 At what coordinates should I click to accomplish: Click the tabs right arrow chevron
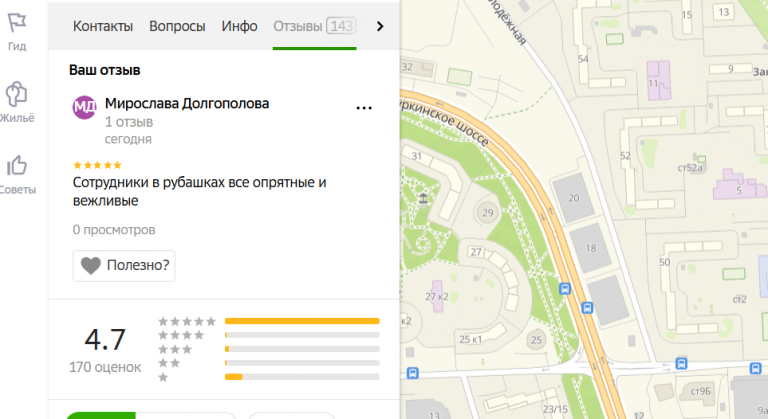pyautogui.click(x=380, y=26)
